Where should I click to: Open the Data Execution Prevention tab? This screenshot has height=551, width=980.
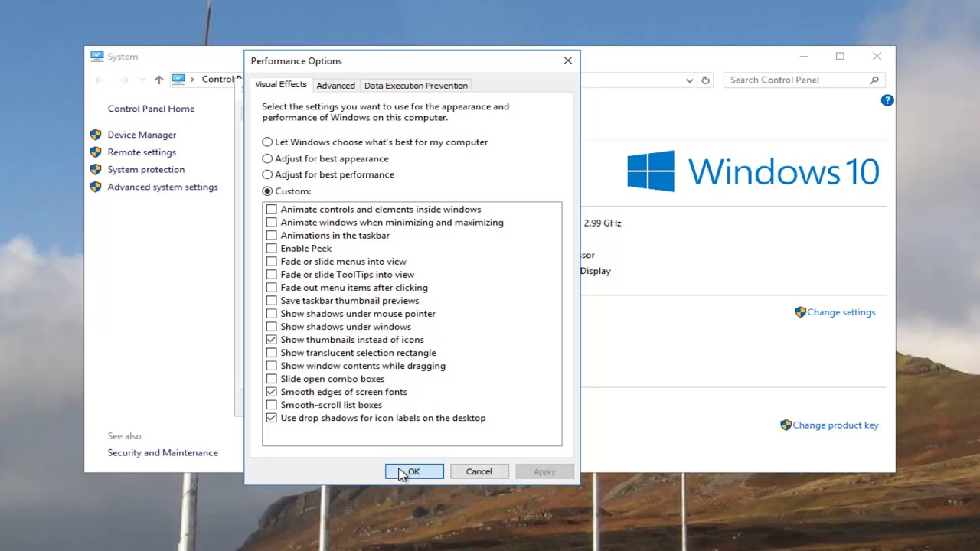[416, 86]
